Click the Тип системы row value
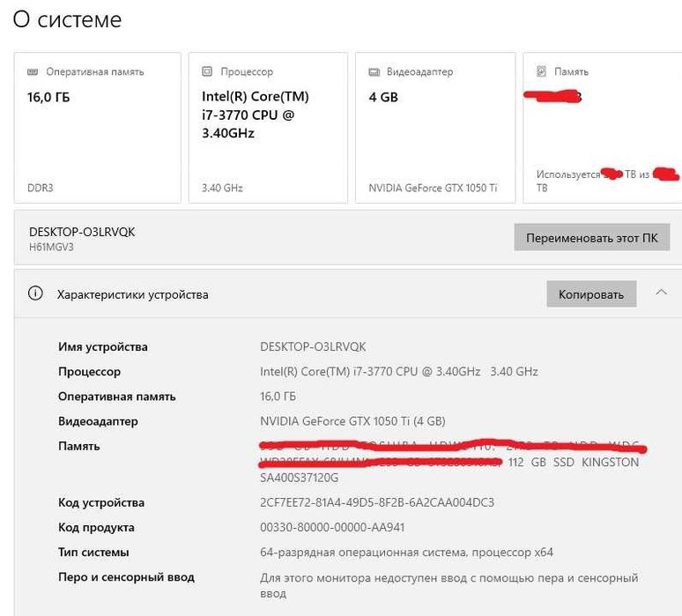This screenshot has height=616, width=682. (406, 552)
